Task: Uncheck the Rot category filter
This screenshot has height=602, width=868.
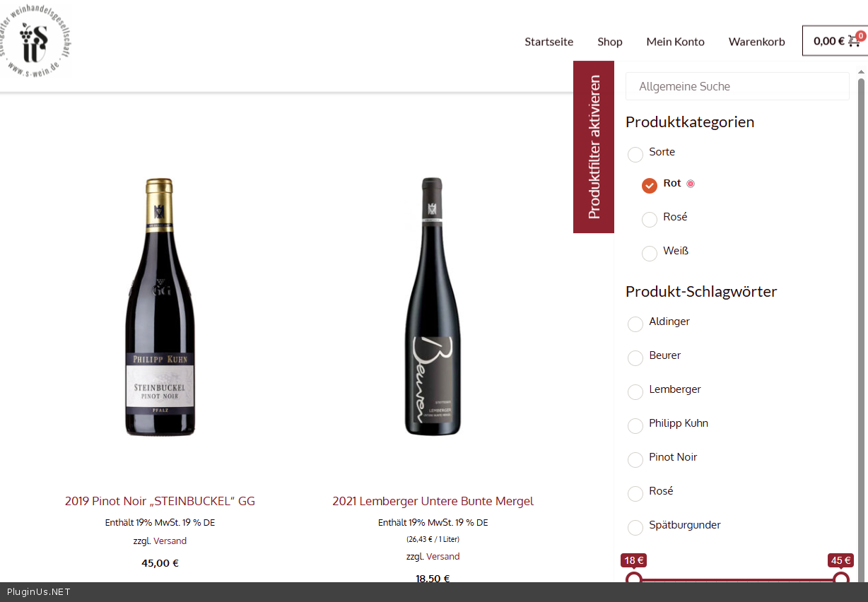Action: coord(650,186)
